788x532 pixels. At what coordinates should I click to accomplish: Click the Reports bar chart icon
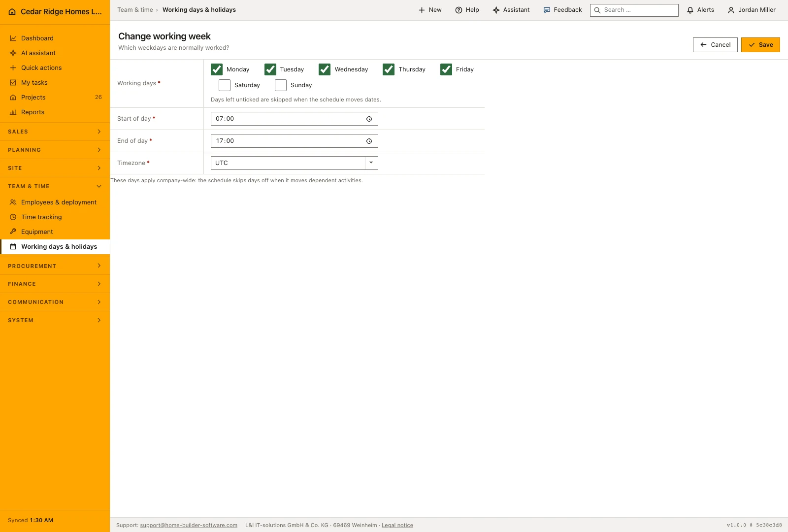coord(13,112)
